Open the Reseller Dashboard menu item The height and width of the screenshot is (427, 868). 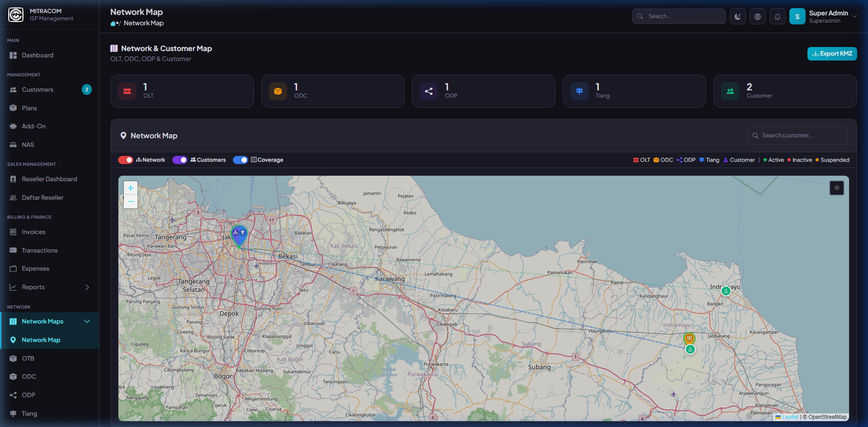click(x=49, y=179)
